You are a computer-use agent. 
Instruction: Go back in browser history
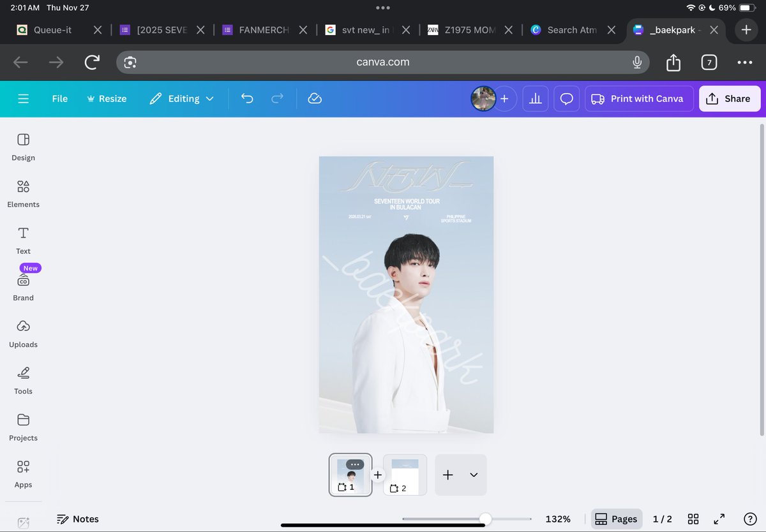[x=20, y=62]
